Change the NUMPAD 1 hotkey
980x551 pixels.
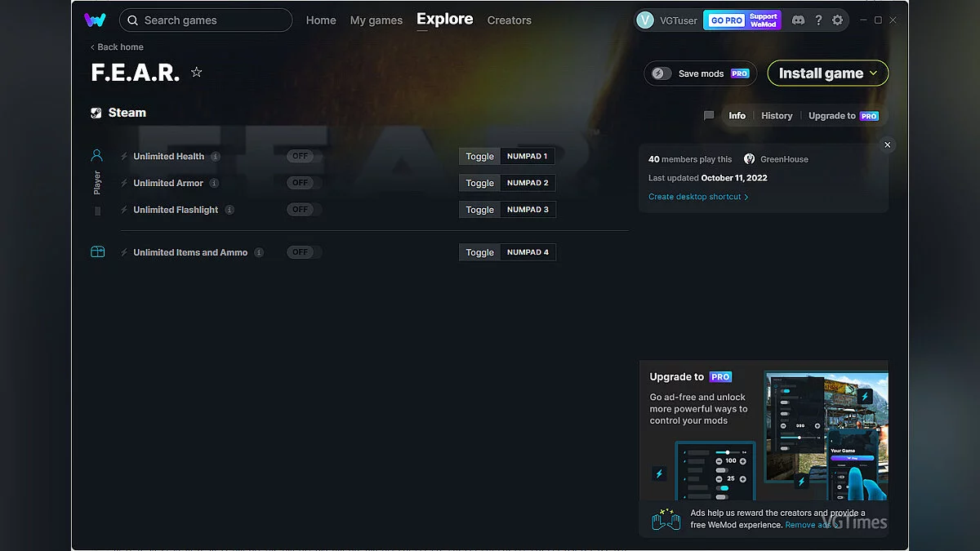click(x=528, y=157)
